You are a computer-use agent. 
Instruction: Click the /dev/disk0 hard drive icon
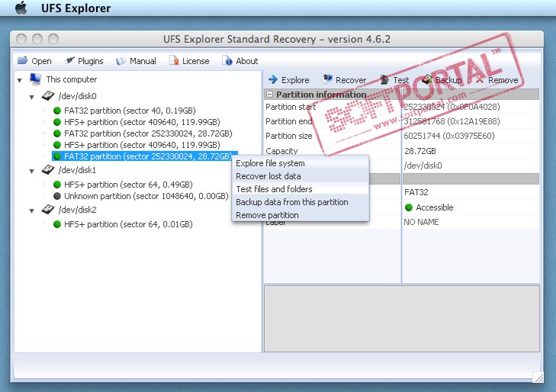(48, 95)
